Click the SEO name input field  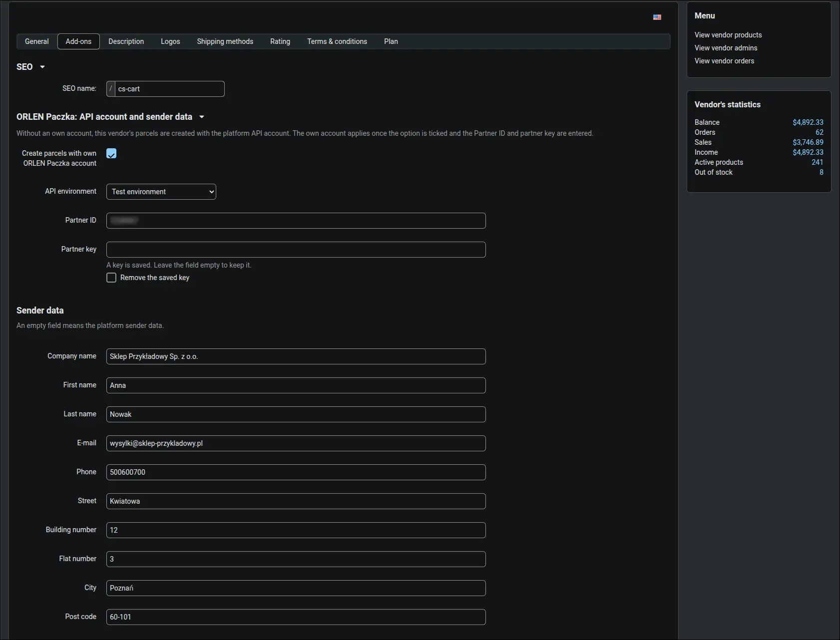pyautogui.click(x=170, y=89)
